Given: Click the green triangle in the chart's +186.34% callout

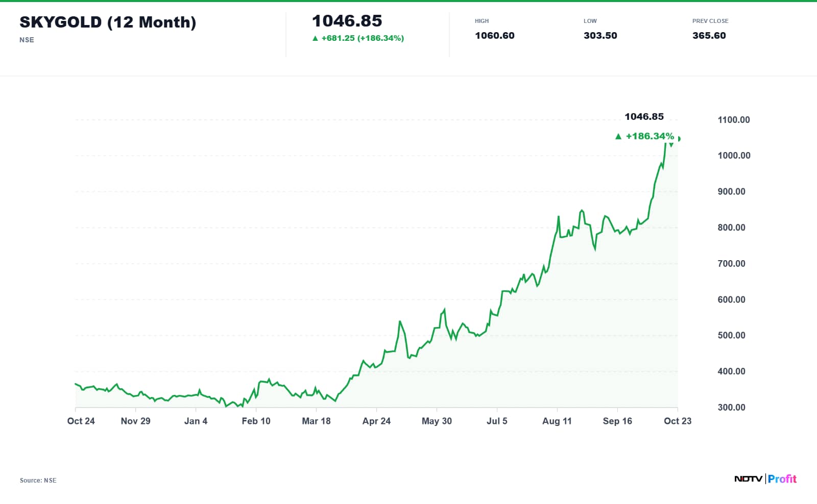Looking at the screenshot, I should tap(618, 136).
